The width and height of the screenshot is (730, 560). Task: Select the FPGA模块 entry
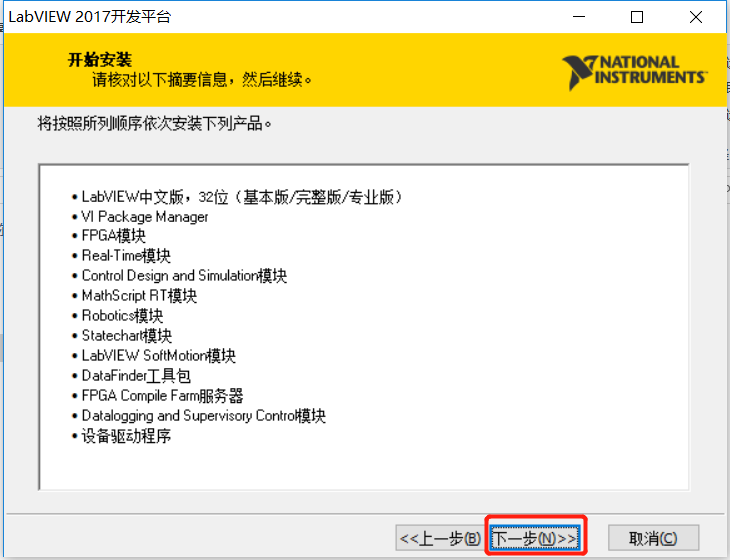(x=109, y=236)
